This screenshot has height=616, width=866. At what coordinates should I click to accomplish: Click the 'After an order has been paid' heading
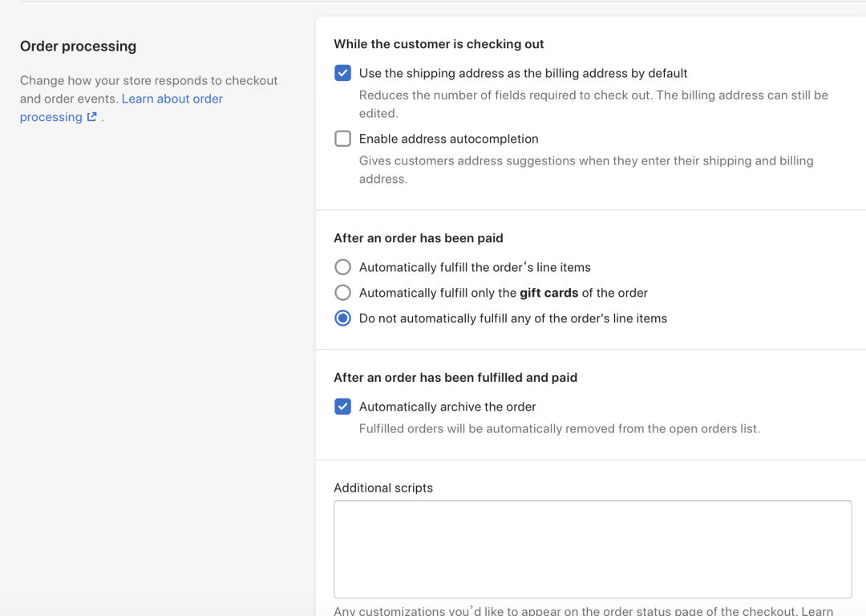(x=418, y=238)
